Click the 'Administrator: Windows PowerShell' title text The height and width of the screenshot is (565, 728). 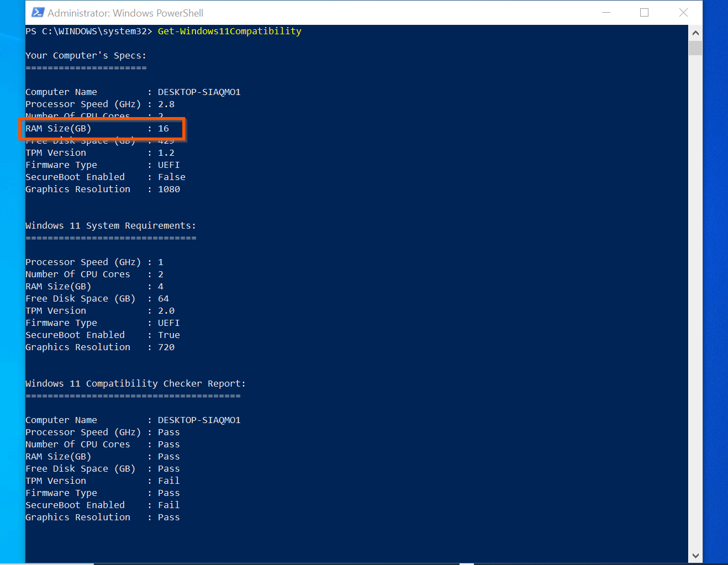(125, 13)
